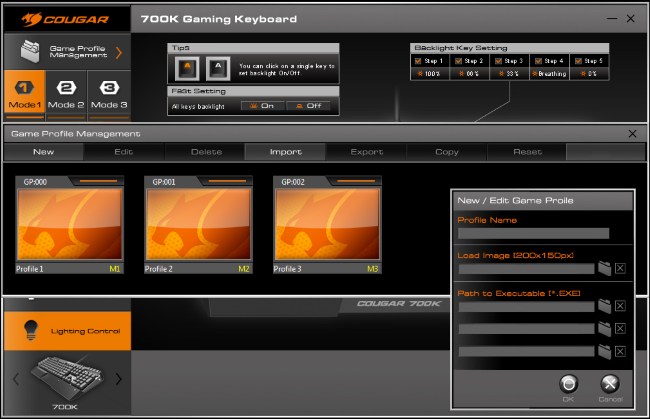Select the GP:002 Profile 3 thumbnail
The height and width of the screenshot is (419, 650).
(327, 224)
